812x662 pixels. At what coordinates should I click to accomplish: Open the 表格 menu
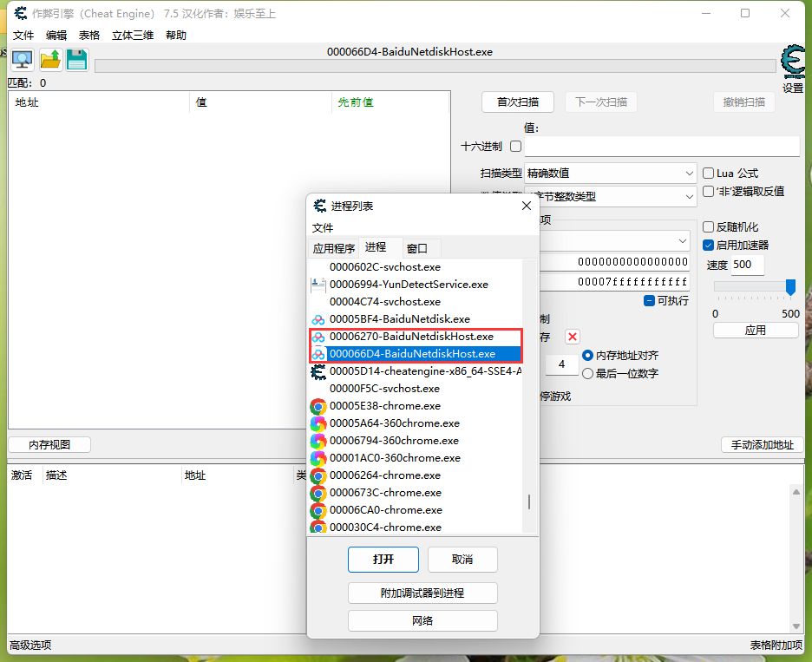pyautogui.click(x=89, y=36)
